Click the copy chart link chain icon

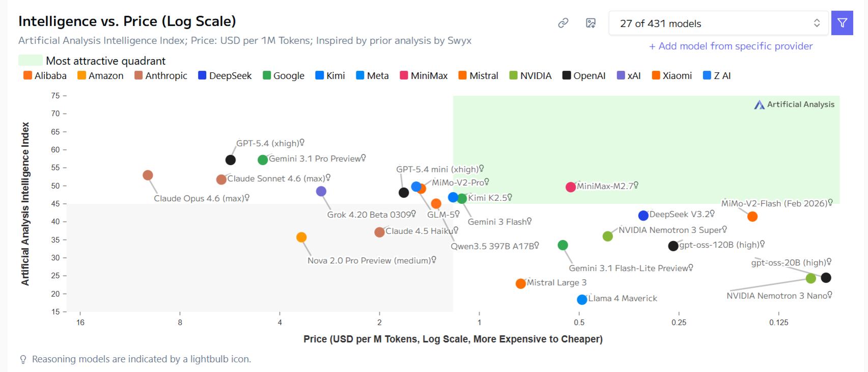point(562,23)
